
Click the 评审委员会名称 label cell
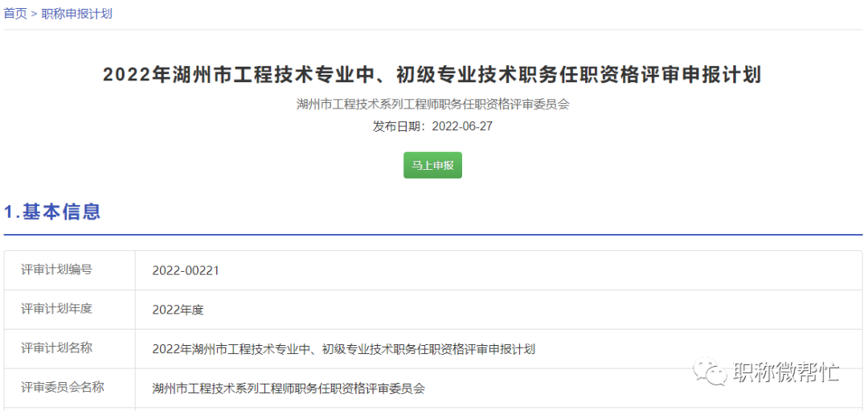coord(70,388)
